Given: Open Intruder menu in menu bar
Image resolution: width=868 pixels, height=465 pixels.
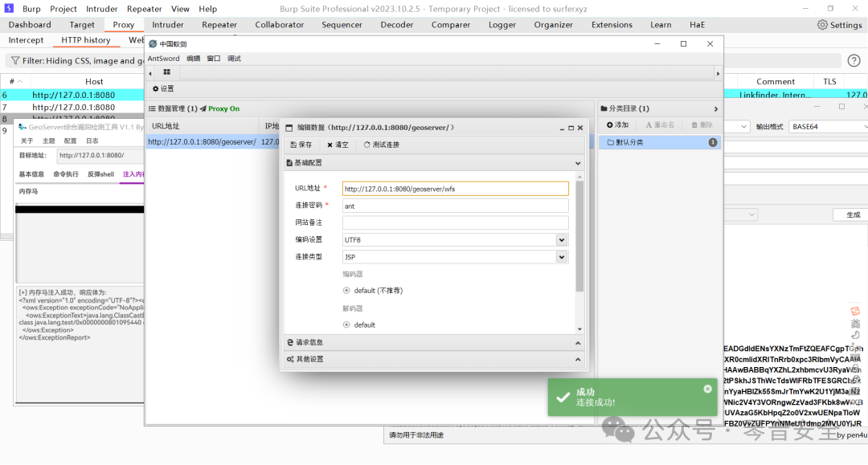Looking at the screenshot, I should pos(102,9).
